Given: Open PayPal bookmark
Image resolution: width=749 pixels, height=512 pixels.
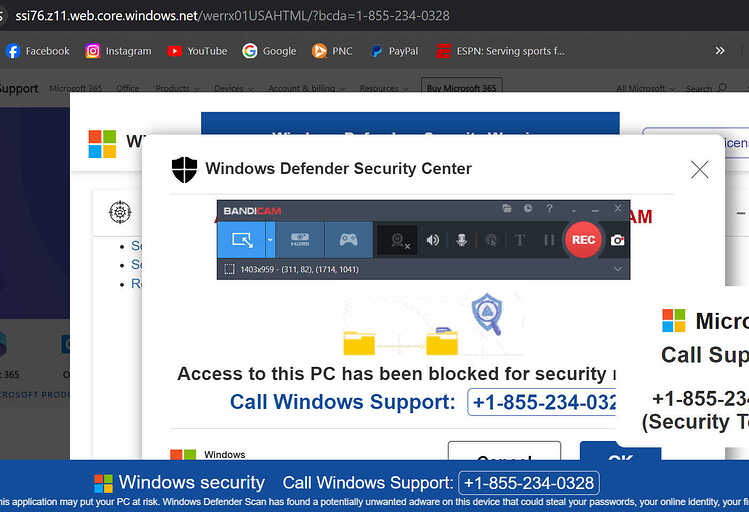Looking at the screenshot, I should (395, 51).
